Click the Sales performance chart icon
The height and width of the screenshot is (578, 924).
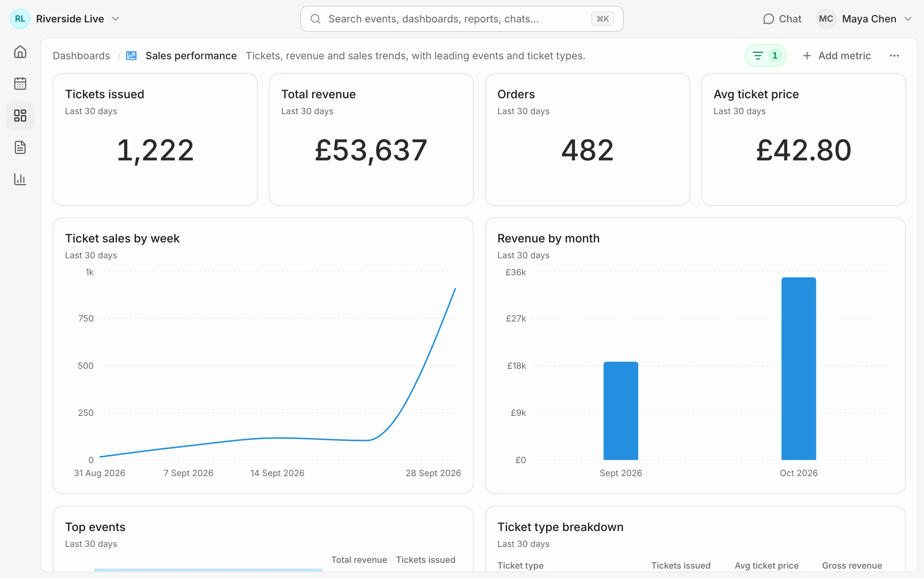click(131, 56)
